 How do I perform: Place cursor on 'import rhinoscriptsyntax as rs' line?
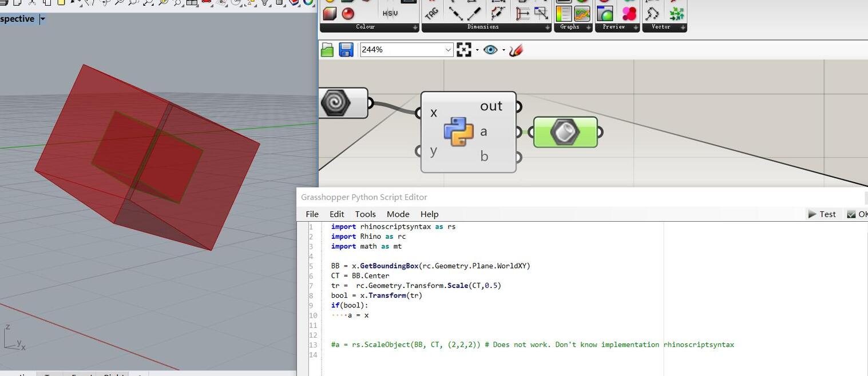[x=393, y=226]
